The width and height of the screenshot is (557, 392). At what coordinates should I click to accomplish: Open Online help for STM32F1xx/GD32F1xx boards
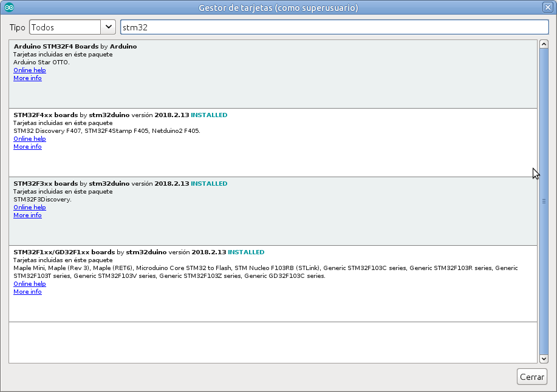(x=30, y=284)
